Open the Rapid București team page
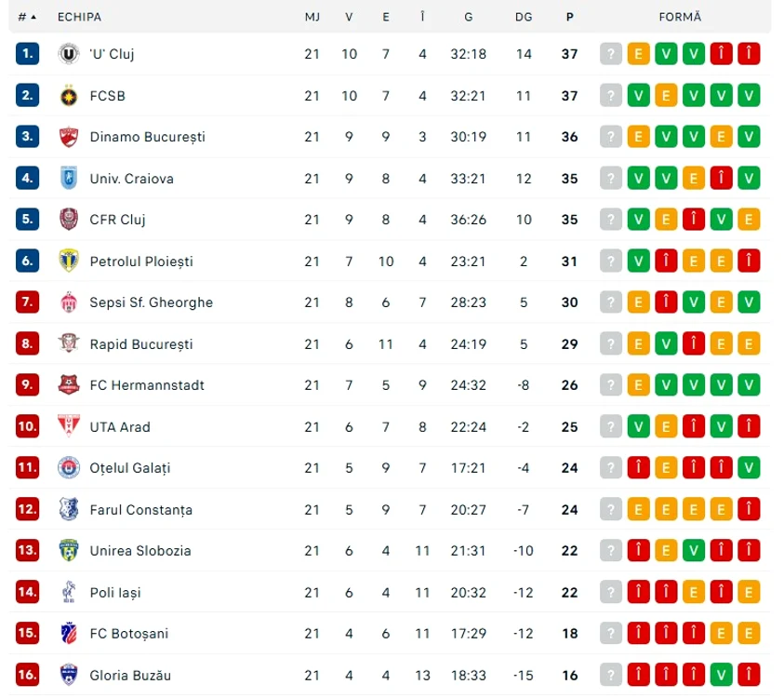This screenshot has width=784, height=698. click(x=141, y=344)
